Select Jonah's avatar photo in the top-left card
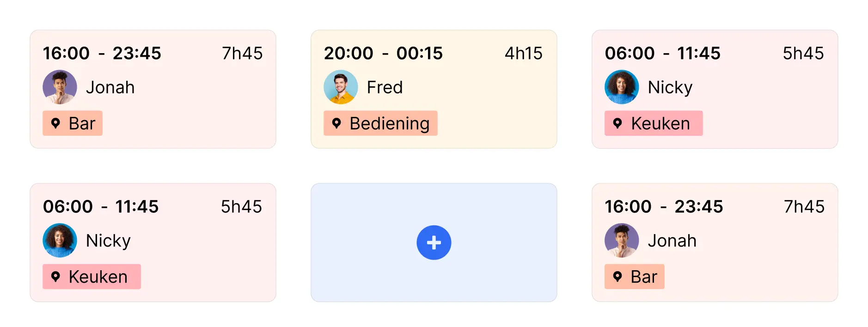Image resolution: width=868 pixels, height=327 pixels. coord(60,87)
